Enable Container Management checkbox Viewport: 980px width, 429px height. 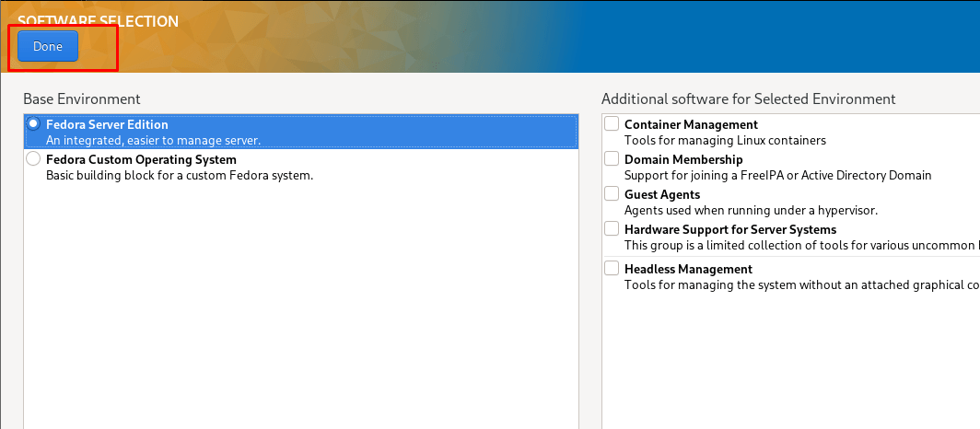pyautogui.click(x=612, y=124)
